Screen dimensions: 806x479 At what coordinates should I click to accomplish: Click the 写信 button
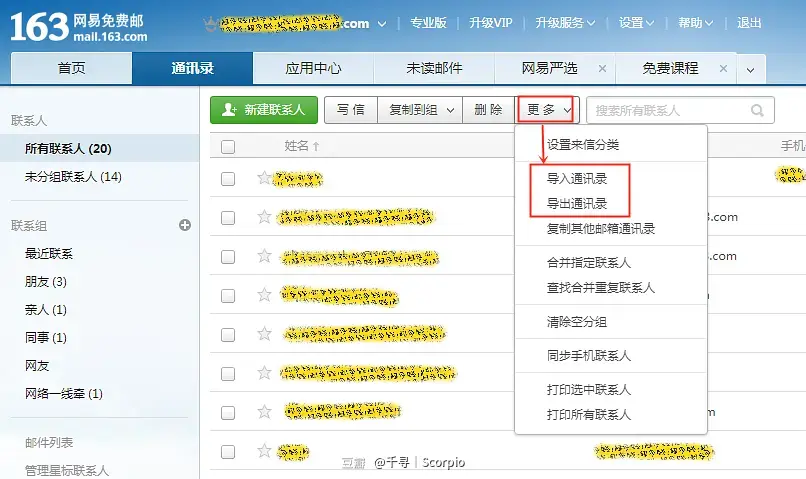coord(351,109)
